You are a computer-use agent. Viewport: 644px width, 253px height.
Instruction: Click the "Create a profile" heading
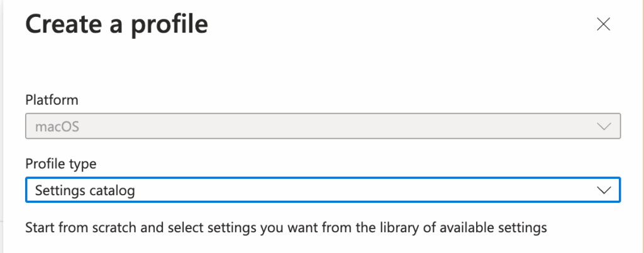[116, 24]
